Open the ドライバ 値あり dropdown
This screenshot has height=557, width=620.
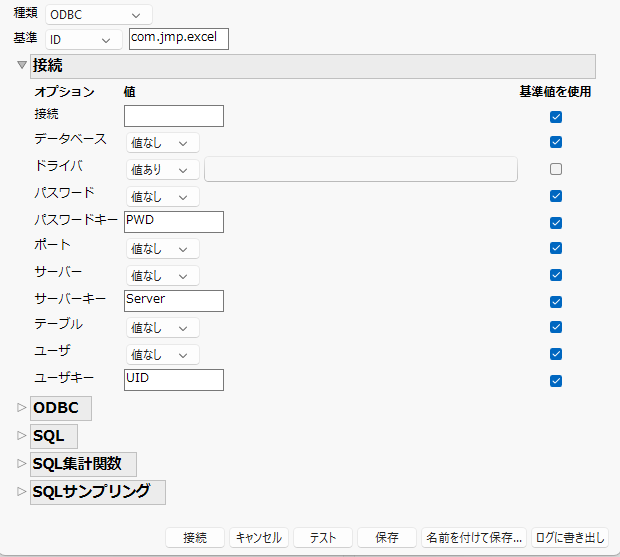[163, 170]
